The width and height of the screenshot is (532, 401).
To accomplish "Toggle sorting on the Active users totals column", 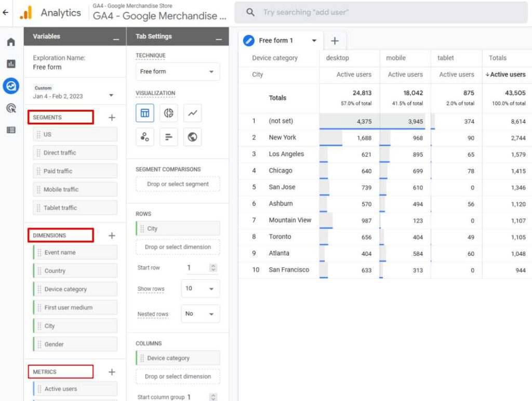I will click(506, 74).
